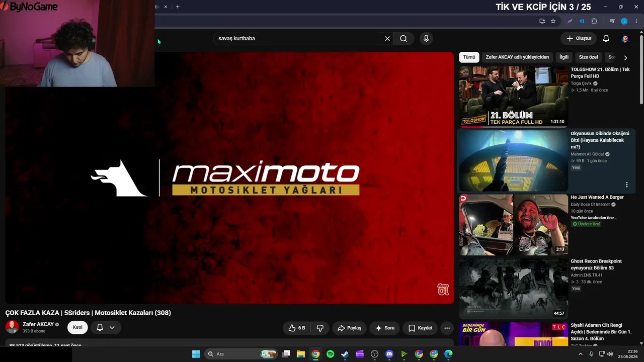Toggle the channel notification bell for Zafer AKCAY
The height and width of the screenshot is (362, 644).
click(x=100, y=327)
